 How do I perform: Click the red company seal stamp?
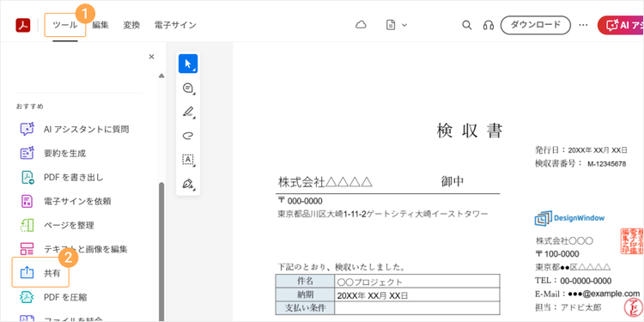tap(632, 241)
